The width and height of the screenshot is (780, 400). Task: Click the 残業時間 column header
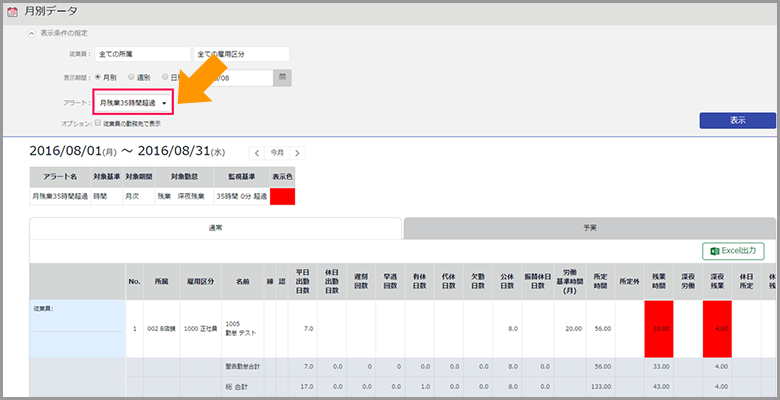pos(659,281)
